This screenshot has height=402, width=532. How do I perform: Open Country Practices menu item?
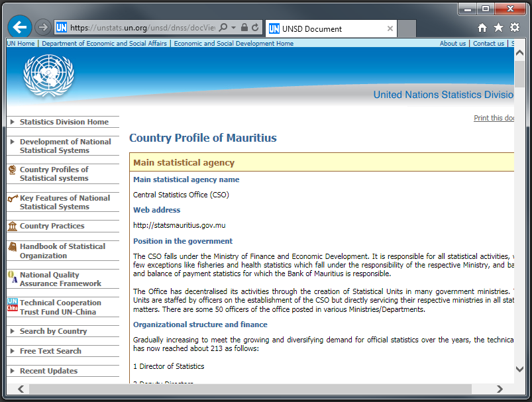click(52, 226)
